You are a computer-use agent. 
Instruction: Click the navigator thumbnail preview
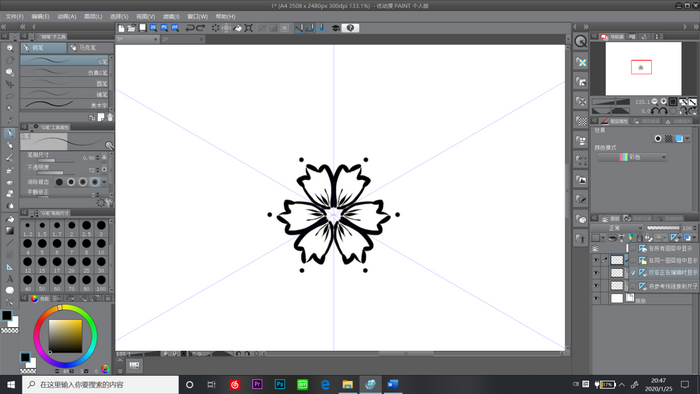click(643, 68)
